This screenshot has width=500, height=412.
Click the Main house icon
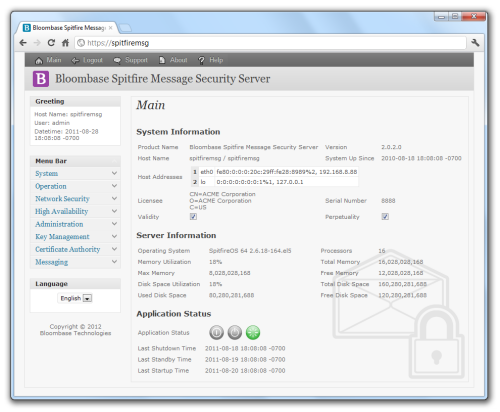point(39,60)
